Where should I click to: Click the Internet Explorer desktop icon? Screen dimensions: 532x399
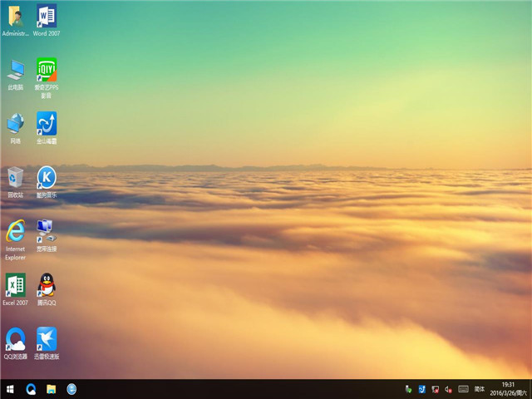click(15, 231)
